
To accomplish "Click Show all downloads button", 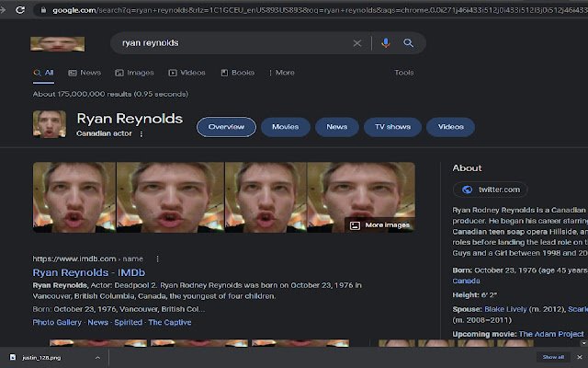I will 553,358.
